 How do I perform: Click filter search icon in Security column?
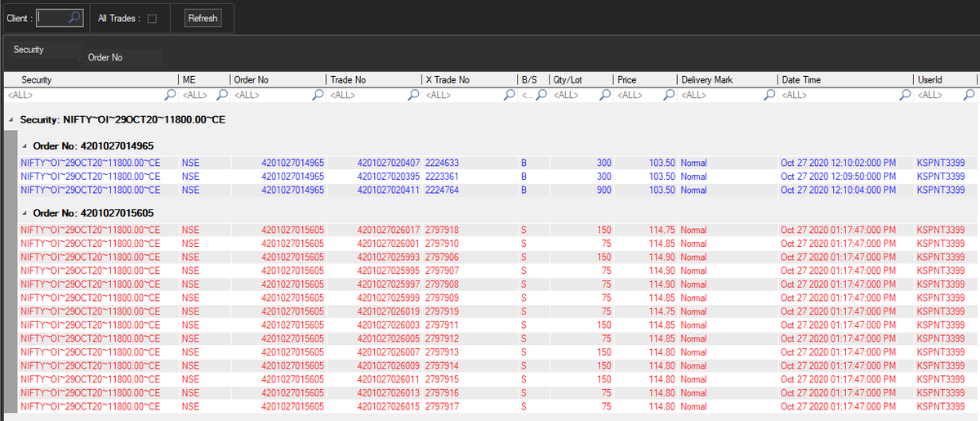point(170,95)
